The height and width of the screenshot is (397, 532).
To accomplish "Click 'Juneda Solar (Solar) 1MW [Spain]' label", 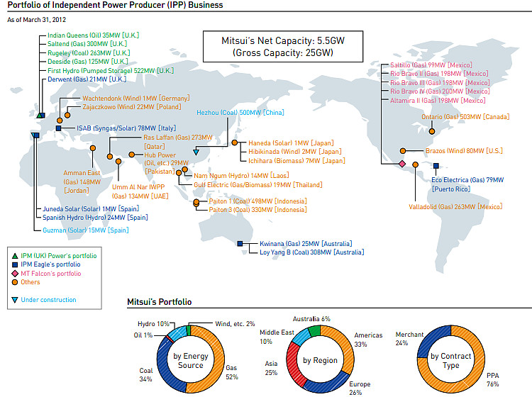I will click(91, 209).
